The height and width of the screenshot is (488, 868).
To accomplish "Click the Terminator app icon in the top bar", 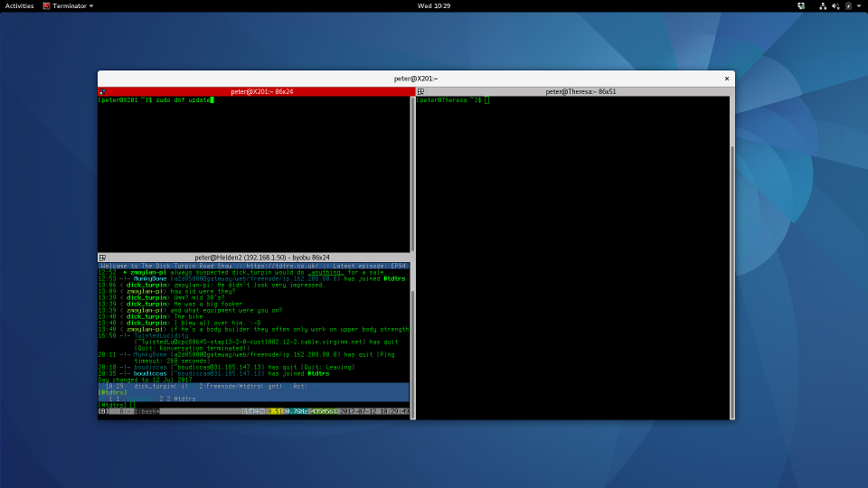I will [46, 6].
